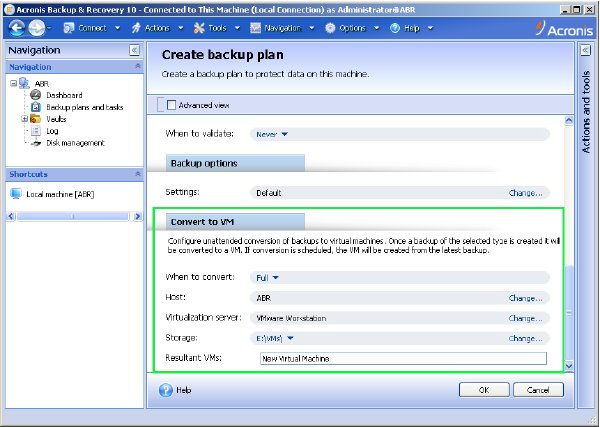Select Log in the navigation tree
Viewport: 600px width, 427px height.
point(52,131)
